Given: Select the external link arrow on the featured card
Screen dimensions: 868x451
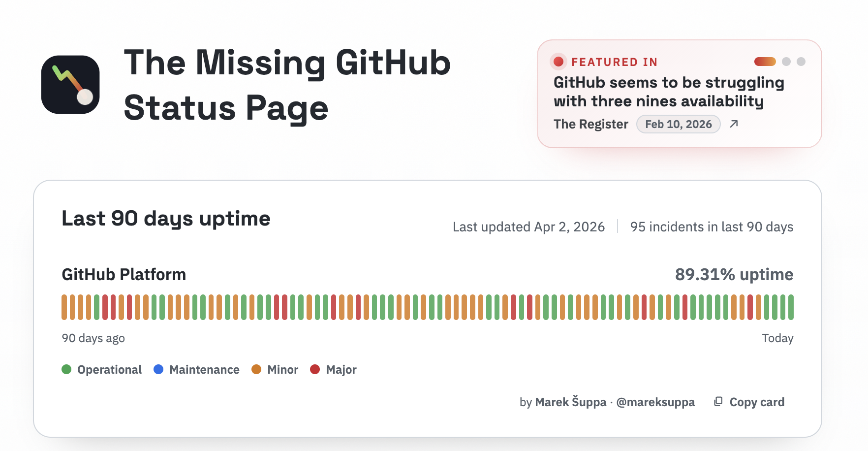Looking at the screenshot, I should [733, 124].
